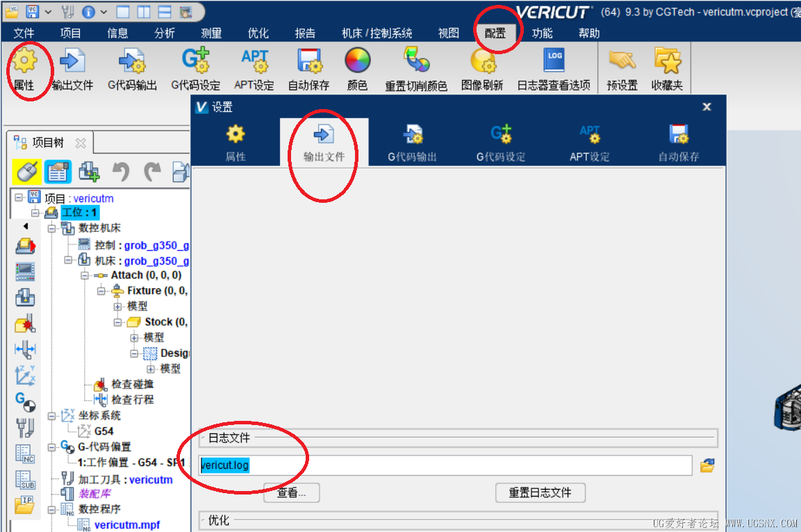
Task: Click the 图像刷新 icon
Action: [482, 69]
